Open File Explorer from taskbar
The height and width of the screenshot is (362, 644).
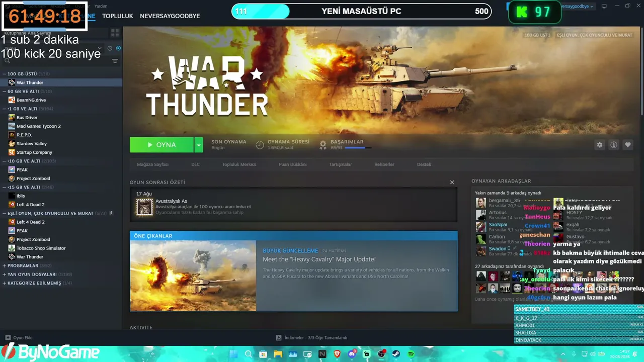point(278,354)
